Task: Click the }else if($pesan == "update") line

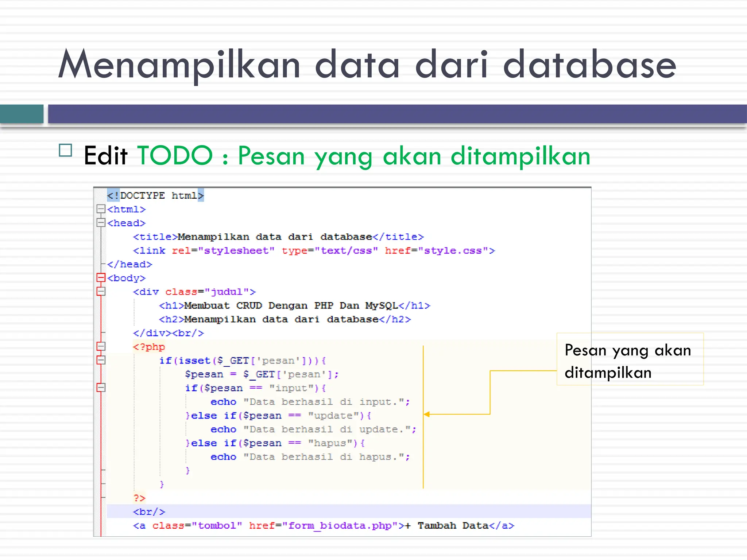Action: [x=278, y=416]
